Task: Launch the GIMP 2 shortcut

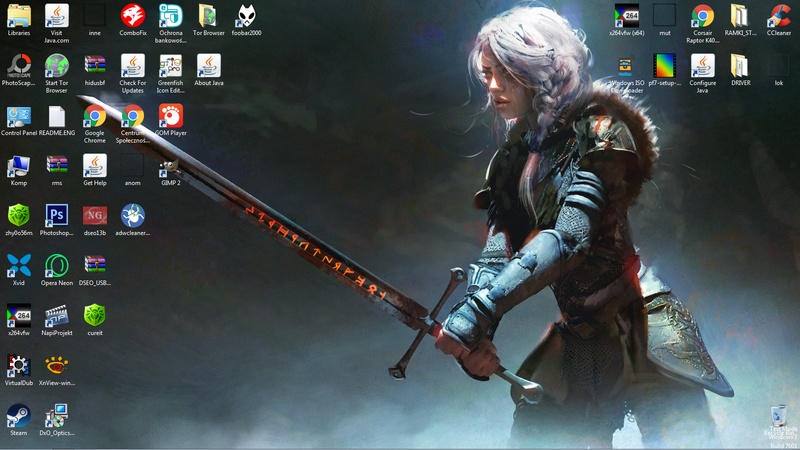Action: tap(170, 166)
